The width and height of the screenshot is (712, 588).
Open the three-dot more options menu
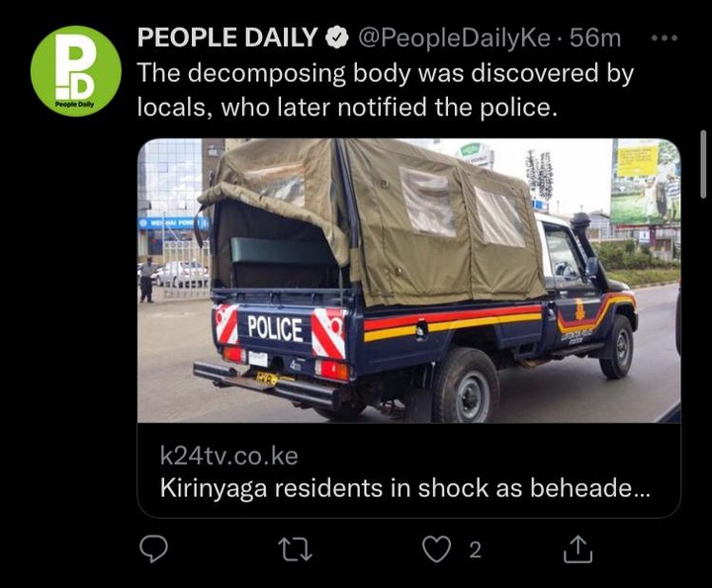click(665, 39)
